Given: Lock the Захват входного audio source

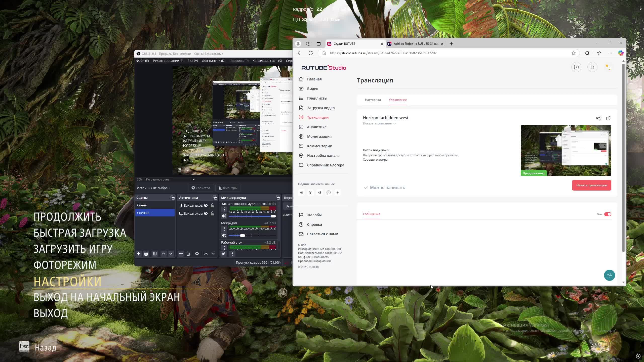Looking at the screenshot, I should [212, 206].
